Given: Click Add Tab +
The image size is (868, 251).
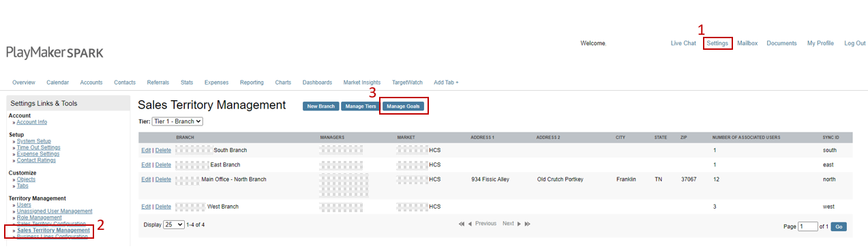Looking at the screenshot, I should click(446, 83).
